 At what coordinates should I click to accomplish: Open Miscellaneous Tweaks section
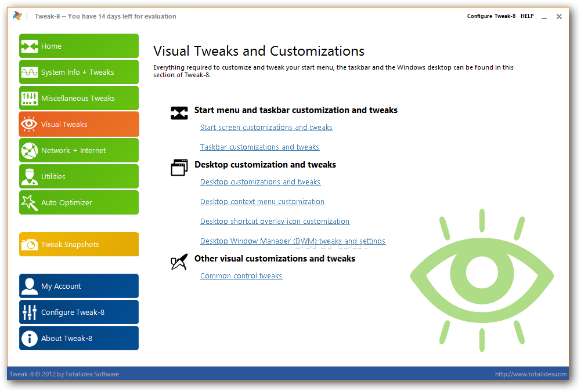(79, 98)
